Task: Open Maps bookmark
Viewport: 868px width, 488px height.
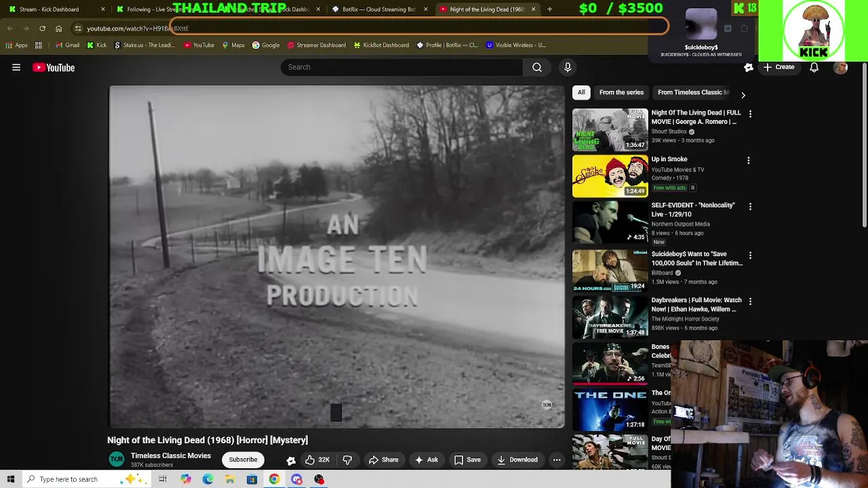Action: 233,45
